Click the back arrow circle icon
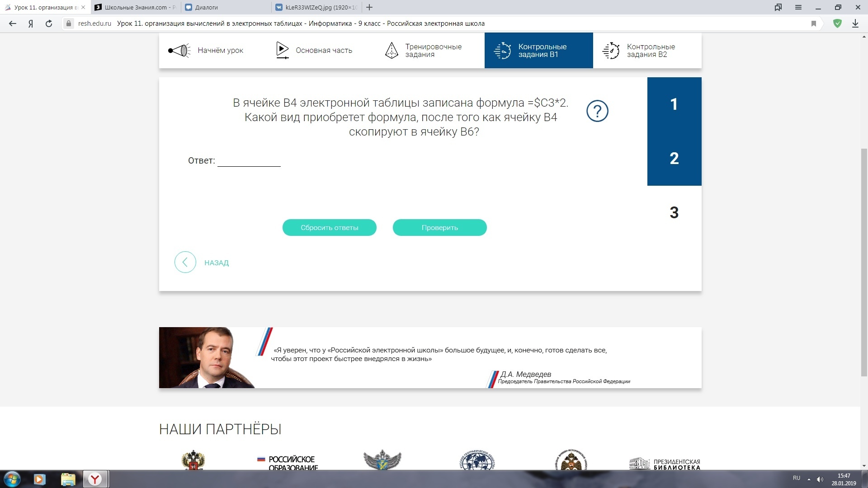868x488 pixels. coord(185,262)
